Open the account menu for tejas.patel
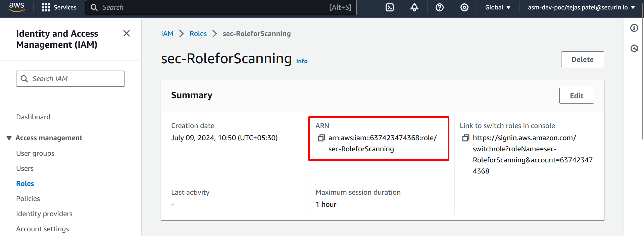 [582, 7]
